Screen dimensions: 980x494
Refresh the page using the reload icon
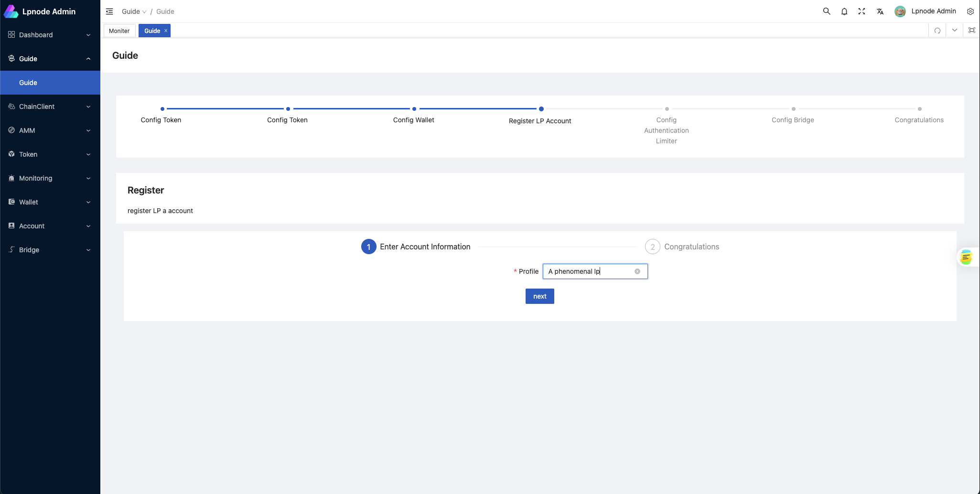(x=937, y=31)
